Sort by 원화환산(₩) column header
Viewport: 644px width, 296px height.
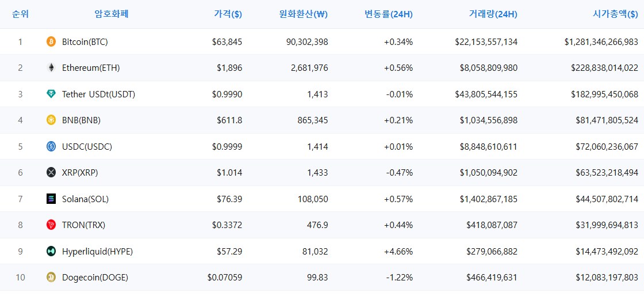coord(303,14)
